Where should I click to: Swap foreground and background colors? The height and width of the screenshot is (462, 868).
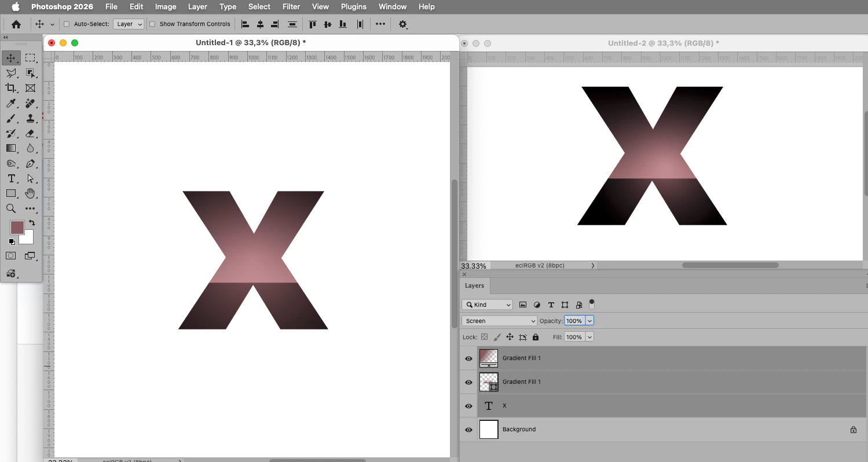(x=32, y=222)
